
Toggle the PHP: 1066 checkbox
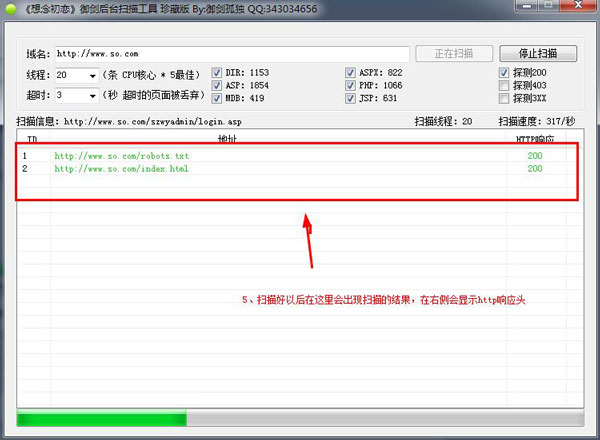(351, 86)
